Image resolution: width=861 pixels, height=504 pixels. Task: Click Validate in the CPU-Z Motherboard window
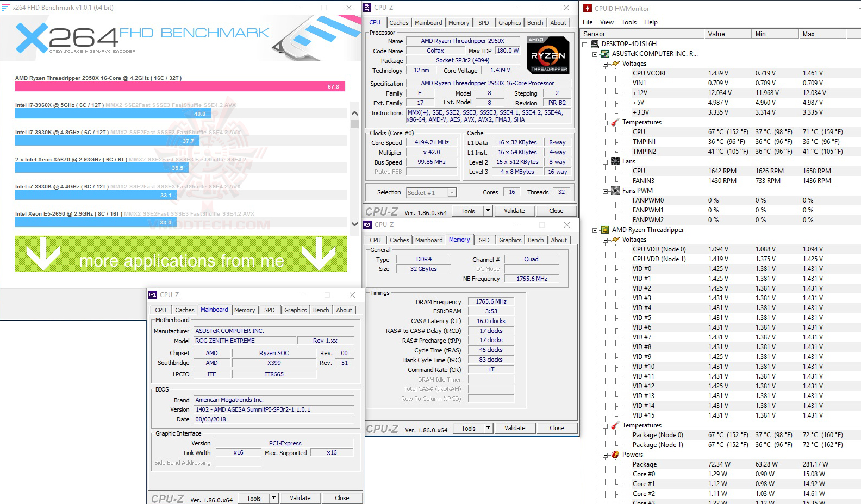(x=300, y=498)
